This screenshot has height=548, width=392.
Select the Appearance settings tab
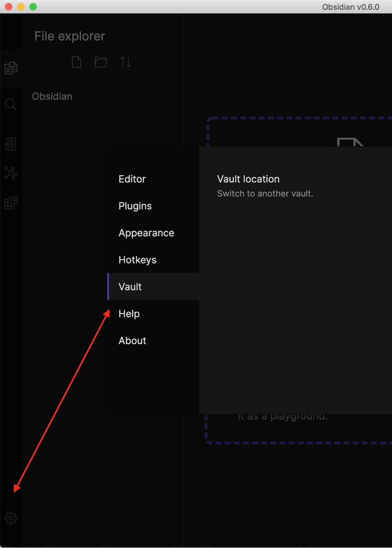(146, 233)
